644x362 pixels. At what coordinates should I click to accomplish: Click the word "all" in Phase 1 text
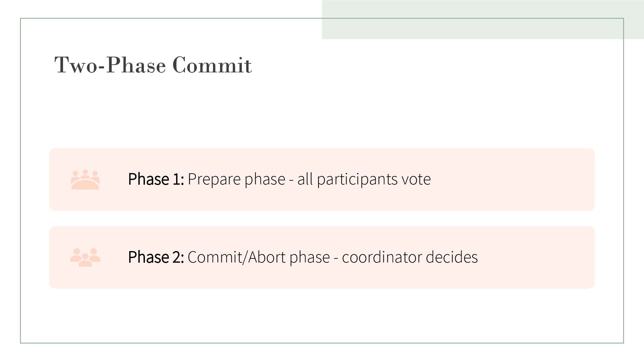[305, 179]
